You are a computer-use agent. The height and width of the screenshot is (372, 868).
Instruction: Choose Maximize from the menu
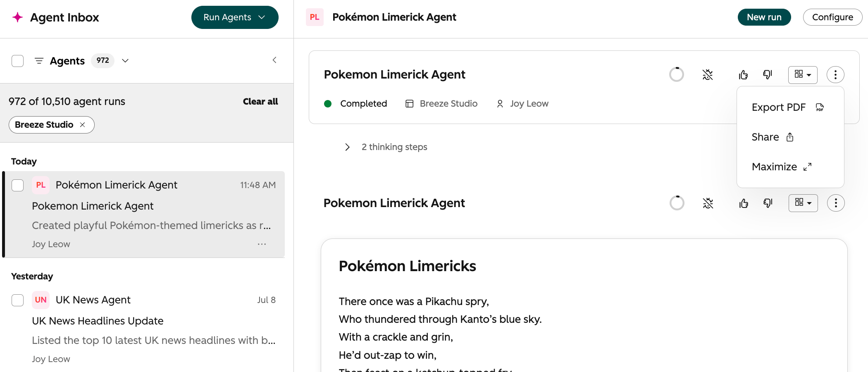coord(782,167)
